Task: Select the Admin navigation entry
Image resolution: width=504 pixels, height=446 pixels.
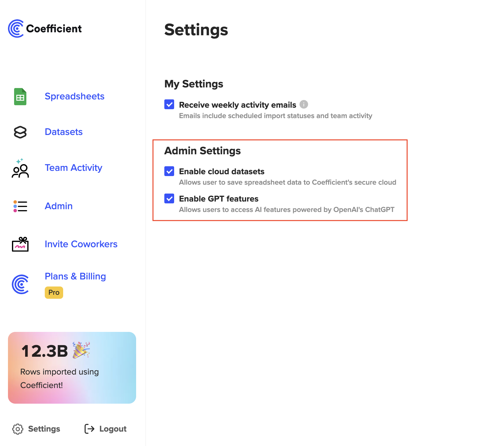Action: pyautogui.click(x=59, y=206)
